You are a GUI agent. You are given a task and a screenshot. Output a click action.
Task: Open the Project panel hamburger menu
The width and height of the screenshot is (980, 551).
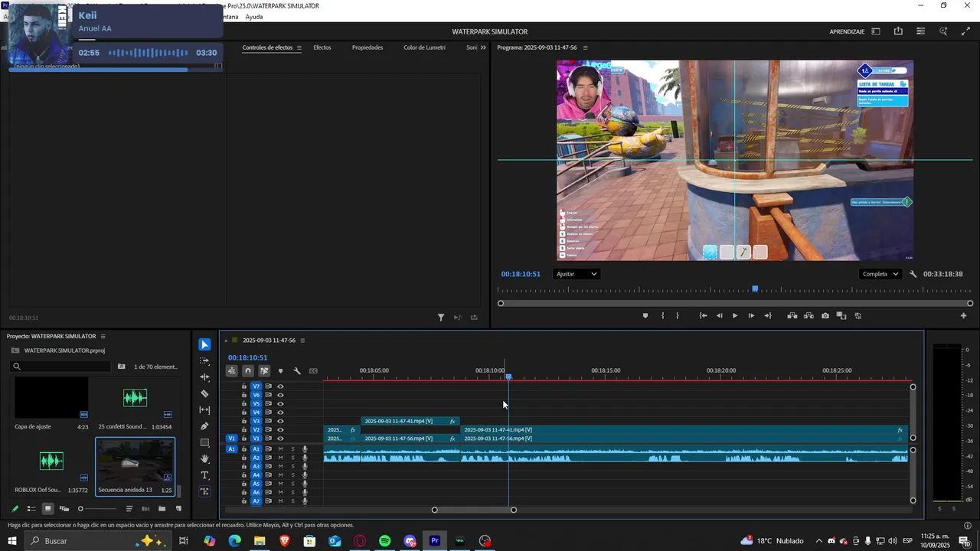[103, 336]
